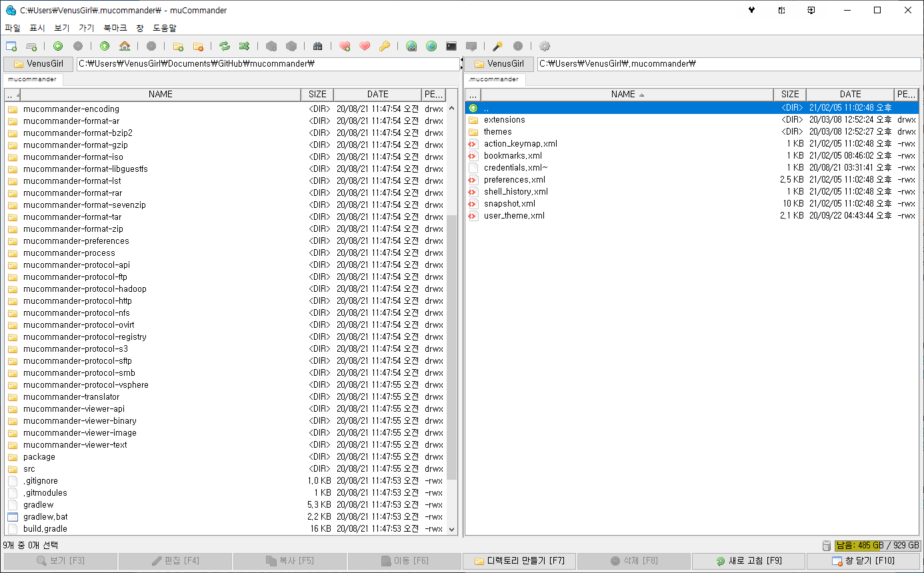
Task: Select the 'mucommander-protocol-ftp' folder row
Action: pyautogui.click(x=225, y=277)
